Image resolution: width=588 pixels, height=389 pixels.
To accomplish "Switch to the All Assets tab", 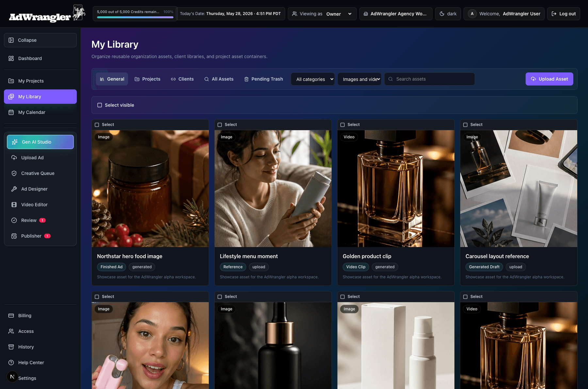I will coord(219,79).
